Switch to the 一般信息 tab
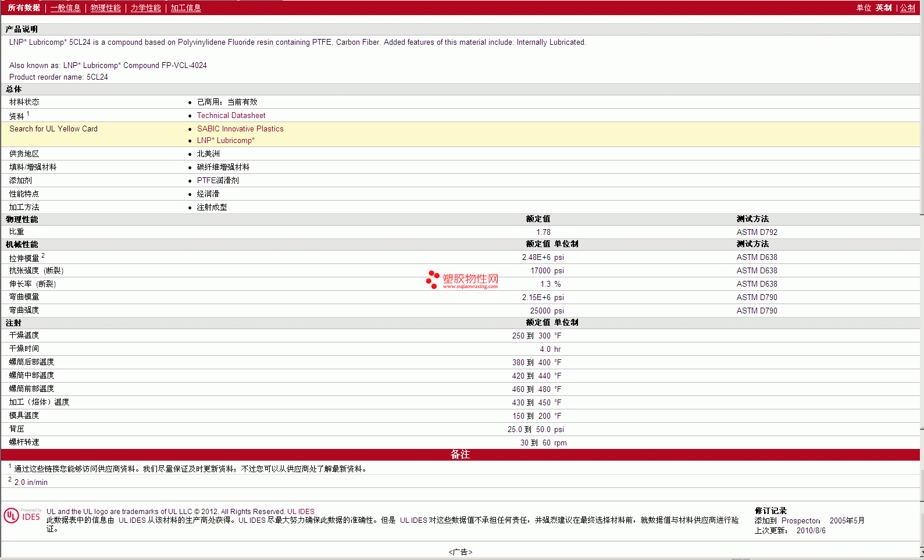The image size is (924, 560). (66, 8)
